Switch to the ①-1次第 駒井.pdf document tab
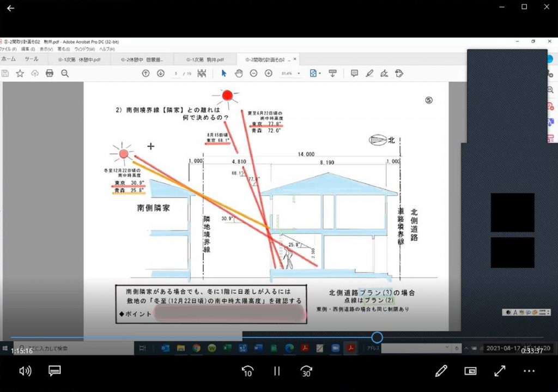 (205, 59)
